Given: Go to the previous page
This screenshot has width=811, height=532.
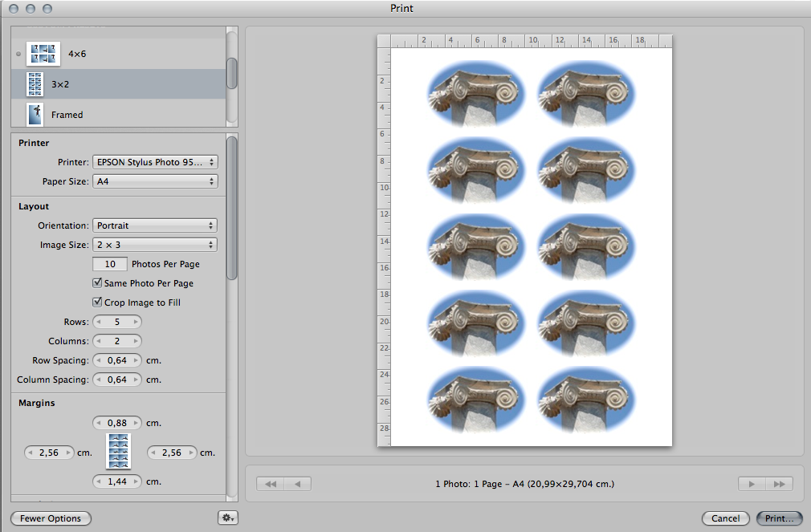Looking at the screenshot, I should 297,484.
